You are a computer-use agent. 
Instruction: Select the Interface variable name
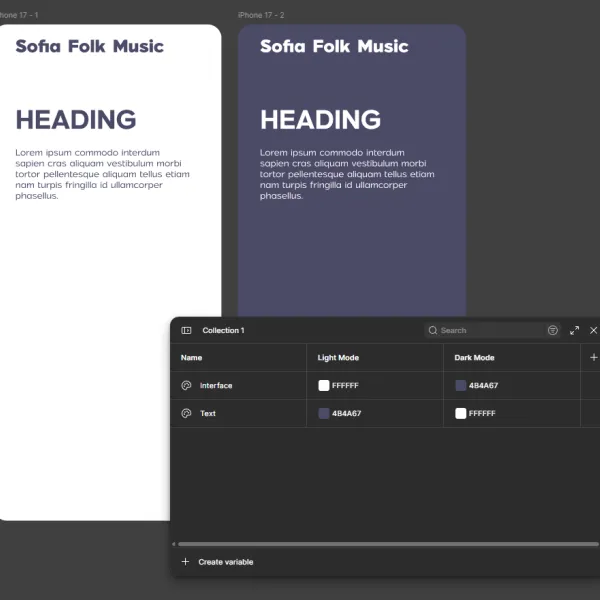click(216, 385)
